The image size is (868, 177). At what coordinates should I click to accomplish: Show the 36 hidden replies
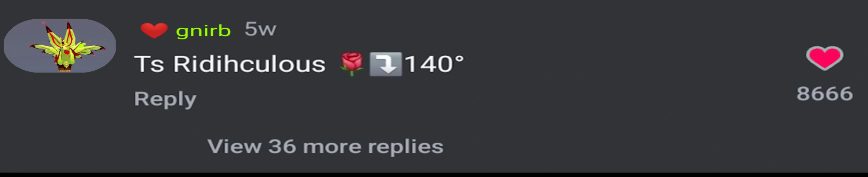(325, 147)
